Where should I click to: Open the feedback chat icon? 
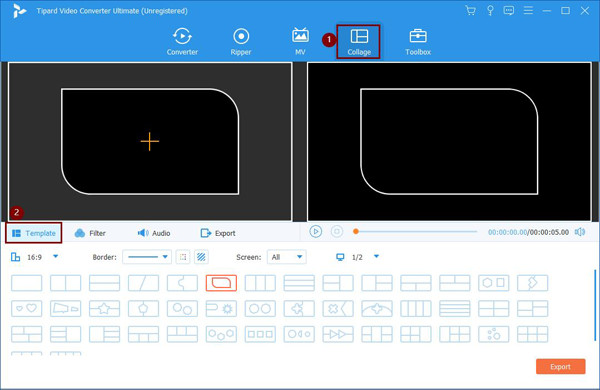(509, 11)
